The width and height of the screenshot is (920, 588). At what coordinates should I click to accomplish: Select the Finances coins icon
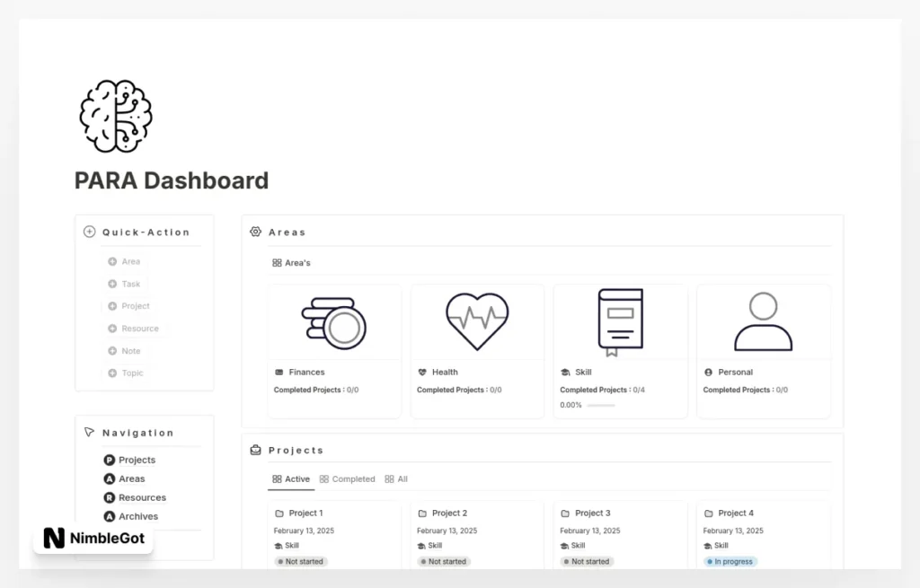coord(333,320)
